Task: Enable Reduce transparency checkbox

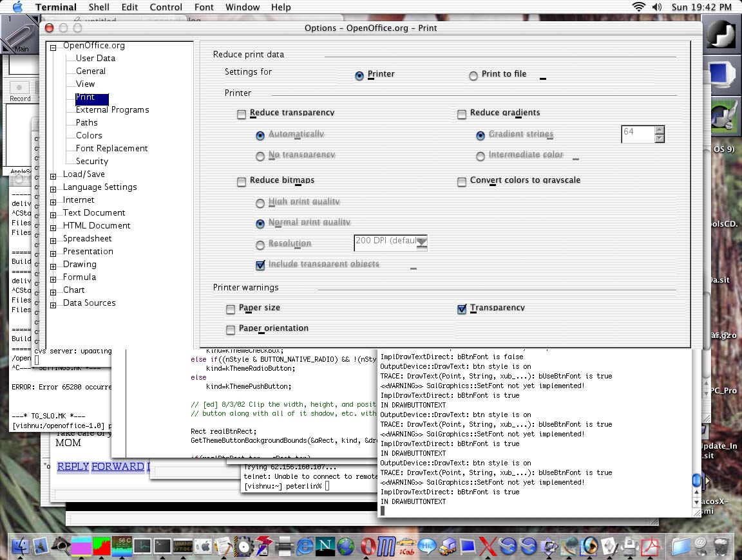Action: (242, 115)
